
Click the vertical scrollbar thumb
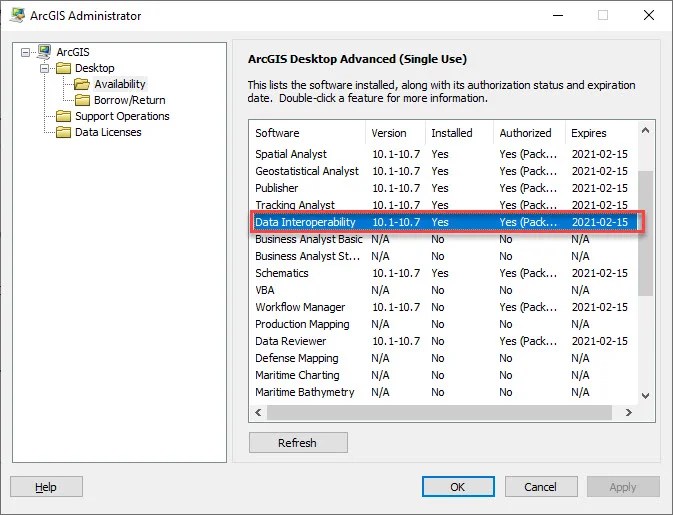click(x=645, y=233)
